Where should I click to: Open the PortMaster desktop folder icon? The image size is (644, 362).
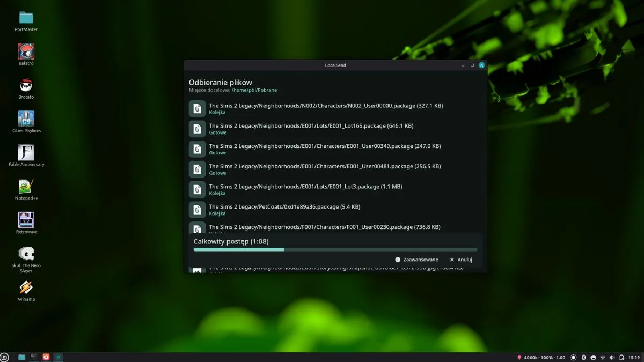pos(26,18)
